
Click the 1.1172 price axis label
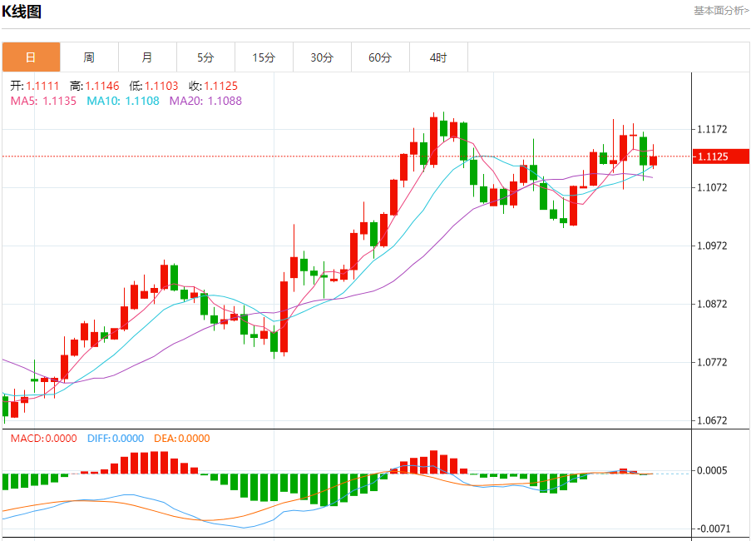pyautogui.click(x=713, y=129)
